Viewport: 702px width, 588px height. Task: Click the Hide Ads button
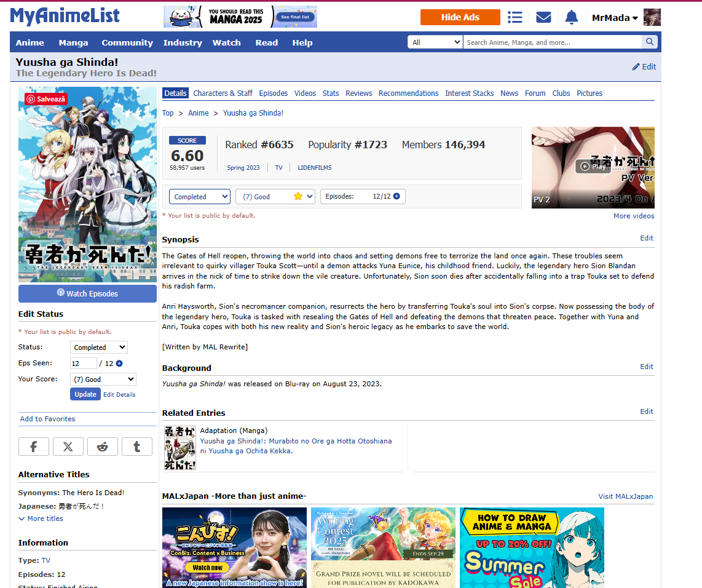460,17
